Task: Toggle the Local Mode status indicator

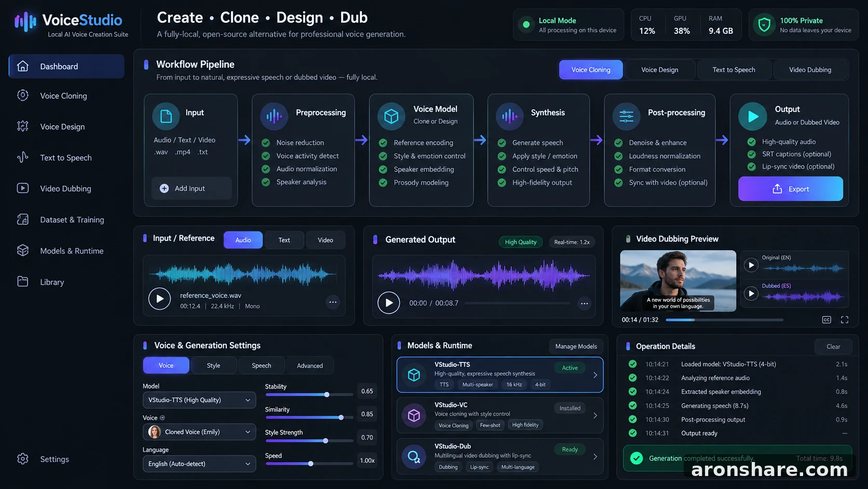Action: pos(526,24)
